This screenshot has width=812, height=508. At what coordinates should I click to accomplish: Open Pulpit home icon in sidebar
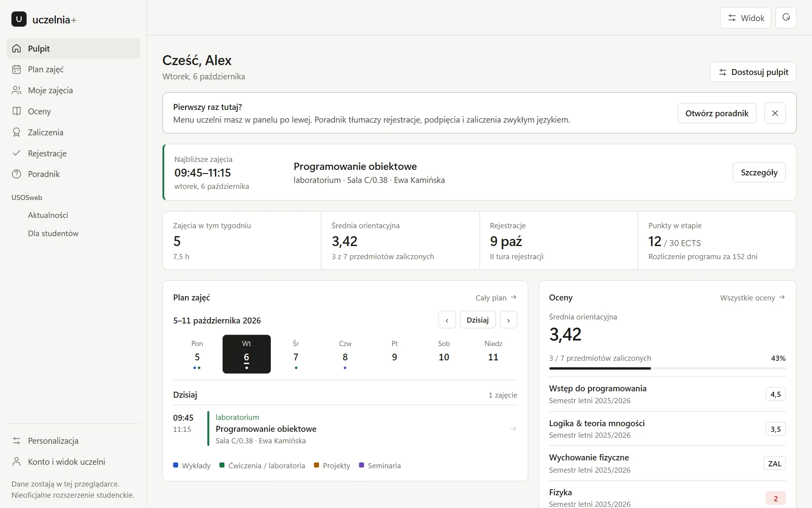tap(16, 48)
